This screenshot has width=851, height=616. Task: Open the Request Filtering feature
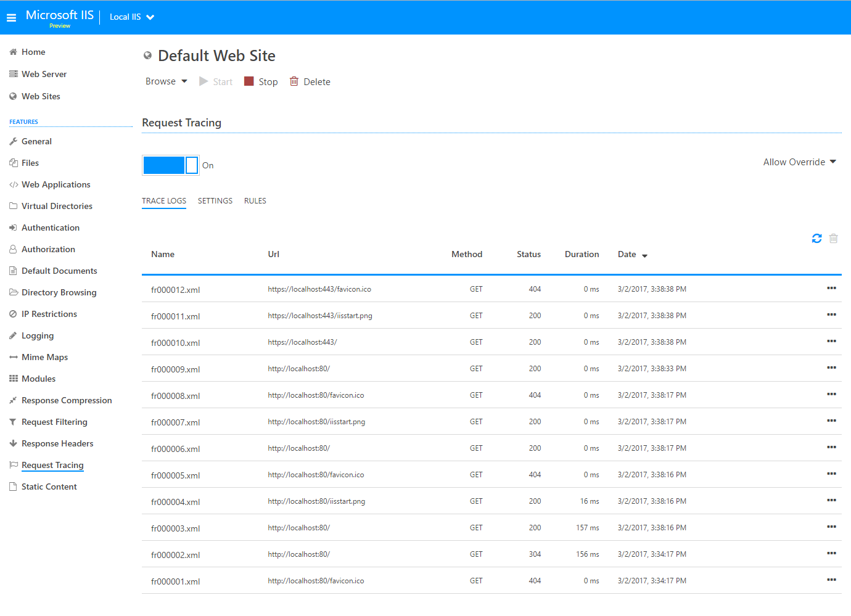tap(54, 422)
